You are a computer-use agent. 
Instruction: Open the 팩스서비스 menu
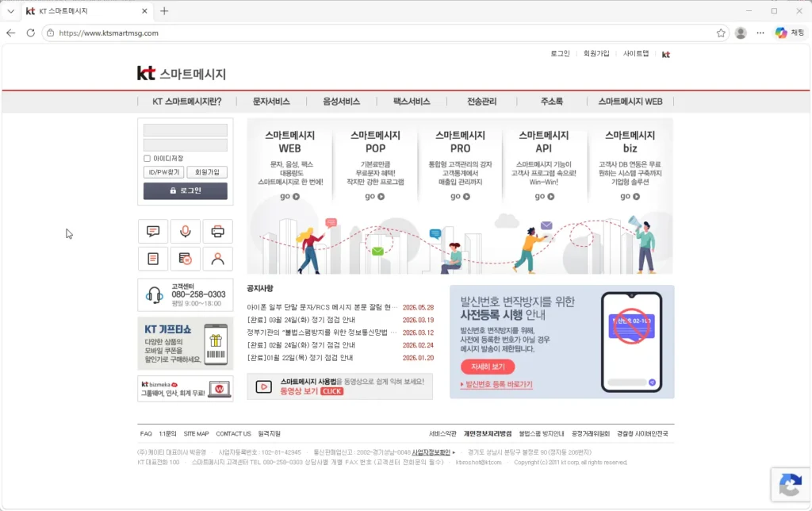click(412, 102)
